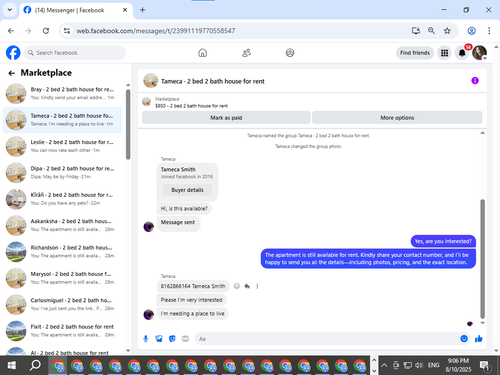This screenshot has height=375, width=500.
Task: Click the ENG language indicator
Action: pos(433,365)
